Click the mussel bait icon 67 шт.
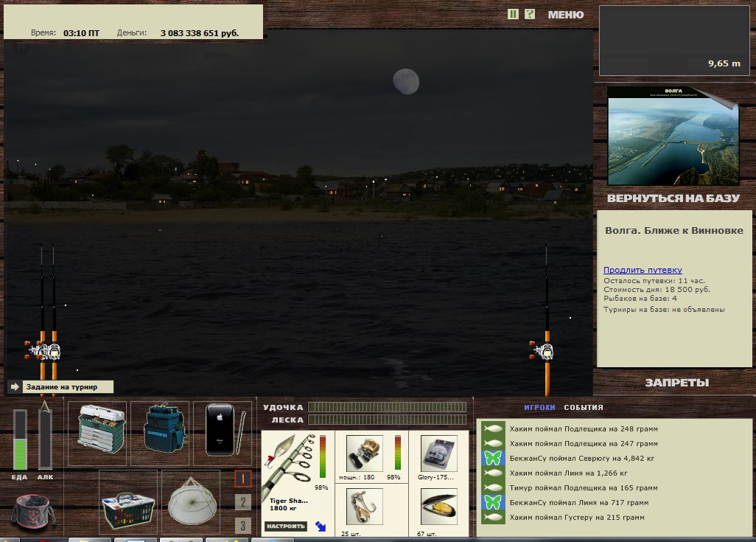The image size is (756, 542). (438, 507)
